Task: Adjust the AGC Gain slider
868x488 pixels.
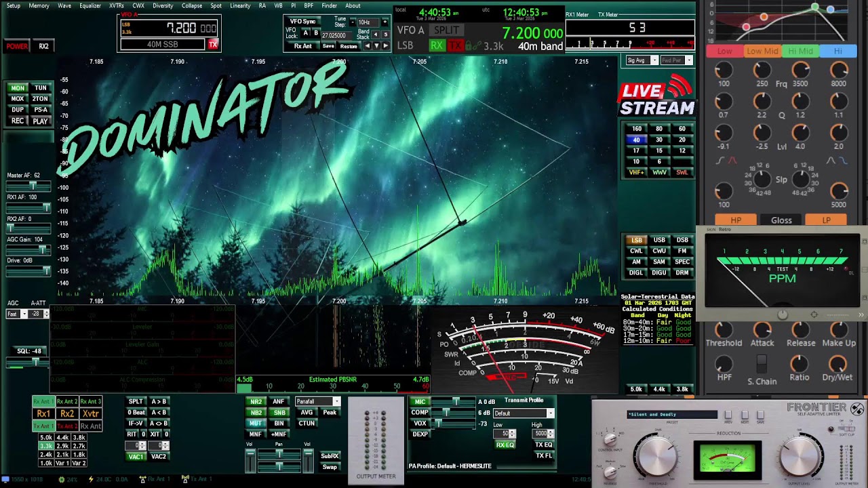Action: [x=28, y=250]
